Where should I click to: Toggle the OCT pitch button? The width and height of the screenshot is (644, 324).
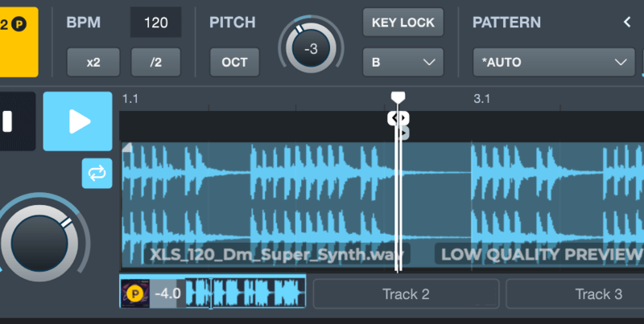point(234,62)
